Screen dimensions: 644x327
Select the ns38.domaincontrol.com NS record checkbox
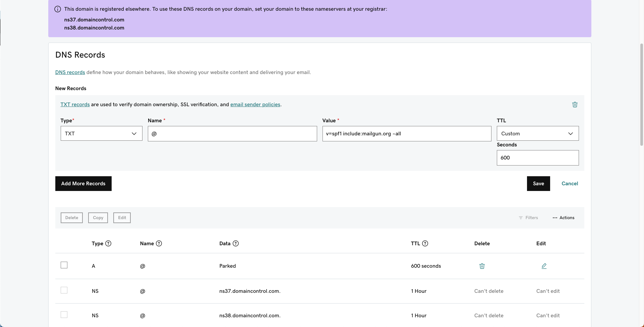[x=64, y=315]
